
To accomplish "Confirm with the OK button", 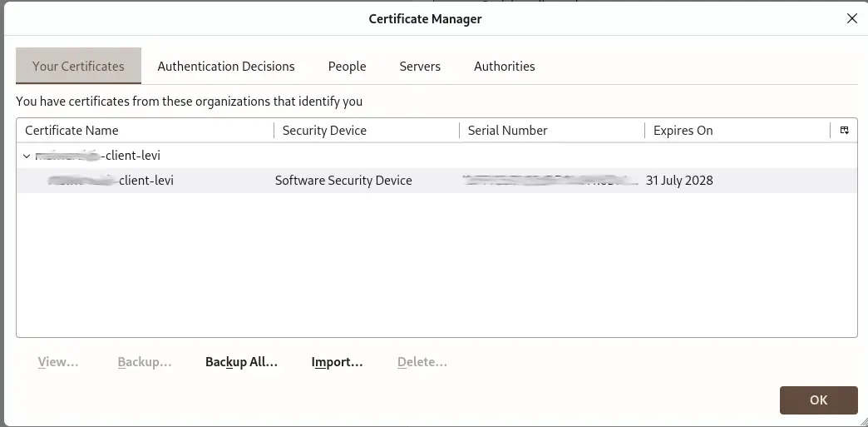I will 819,400.
